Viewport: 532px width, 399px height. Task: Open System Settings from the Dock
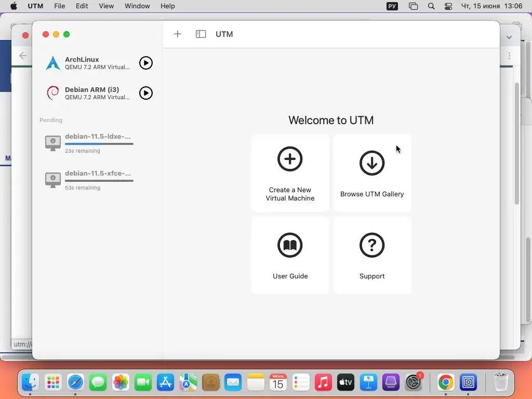413,382
